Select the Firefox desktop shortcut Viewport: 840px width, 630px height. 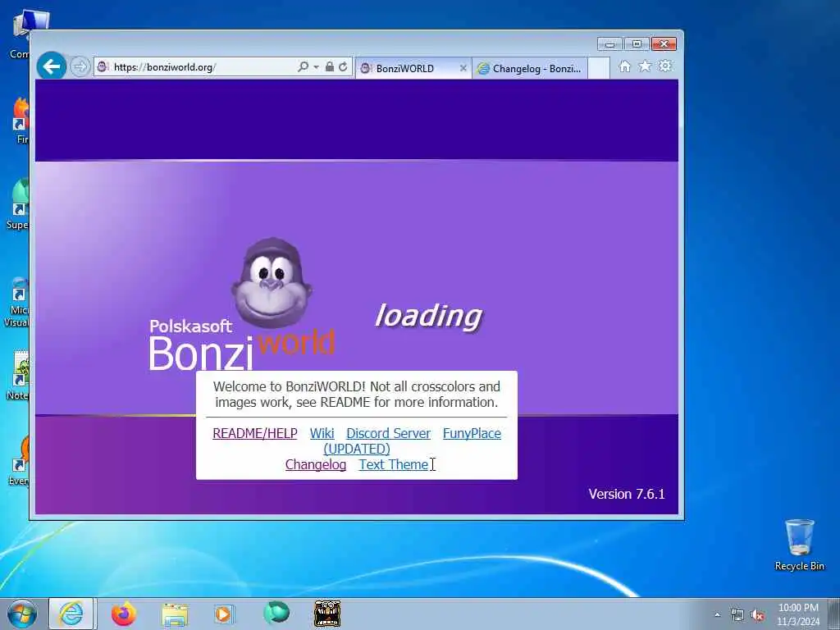[21, 121]
